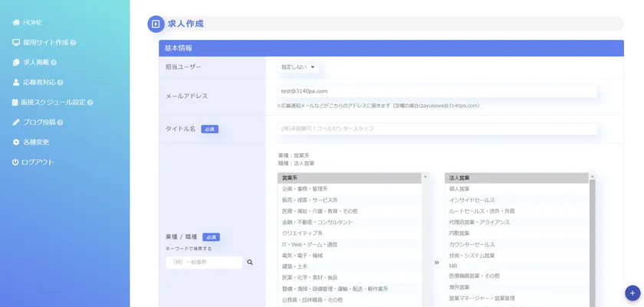The height and width of the screenshot is (307, 644).
Task: Click the HOME house icon in sidebar
Action: (x=16, y=22)
